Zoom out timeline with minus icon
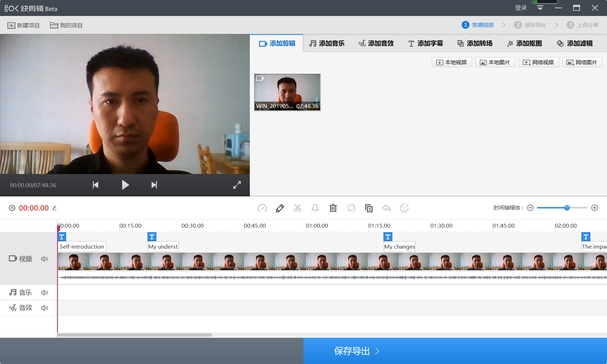The height and width of the screenshot is (364, 607). coord(530,208)
